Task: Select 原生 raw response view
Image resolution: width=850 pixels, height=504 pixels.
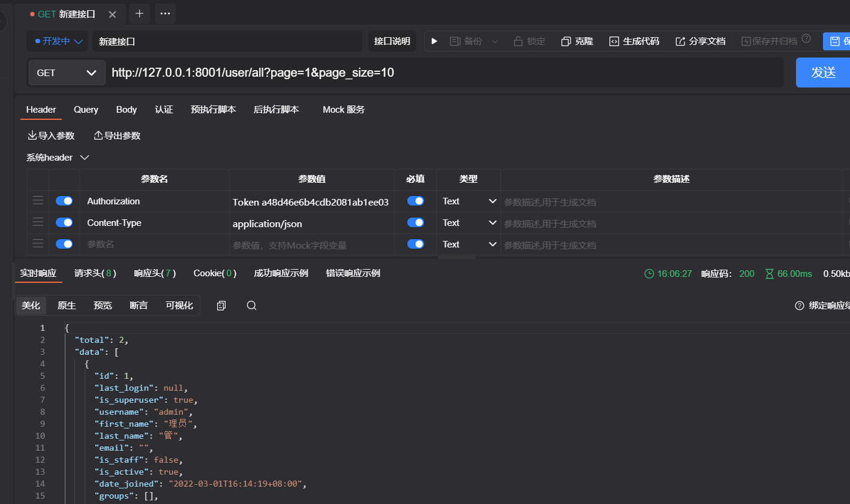Action: point(67,305)
